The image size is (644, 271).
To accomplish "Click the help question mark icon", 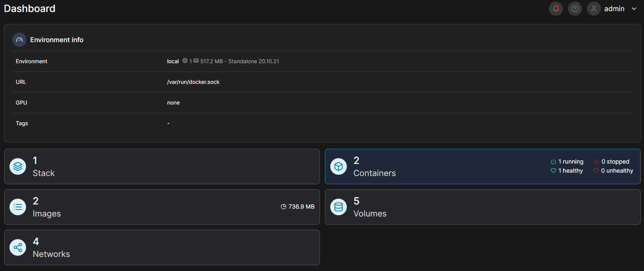I will (575, 9).
